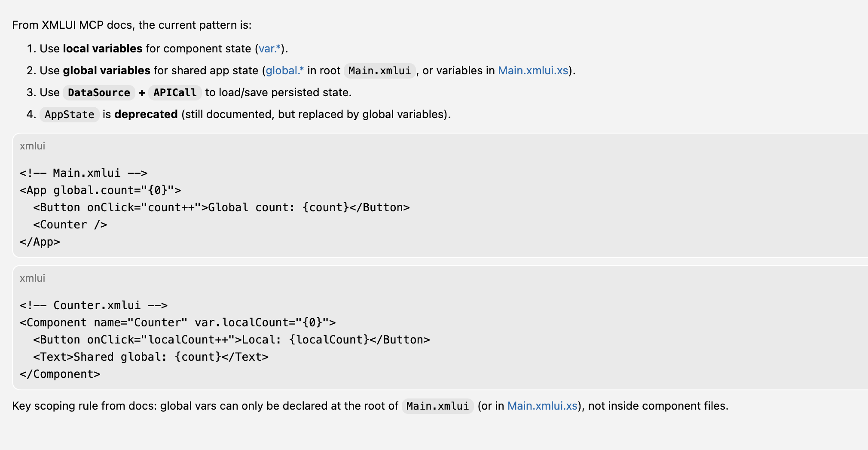Screen dimensions: 868x450
Task: Place cursor on the App global.count code line
Action: tap(101, 190)
